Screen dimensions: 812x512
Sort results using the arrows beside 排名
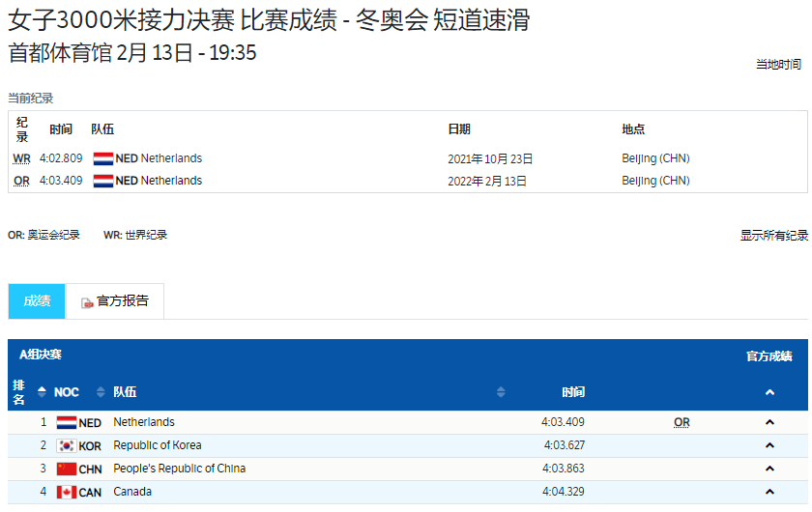pyautogui.click(x=42, y=392)
